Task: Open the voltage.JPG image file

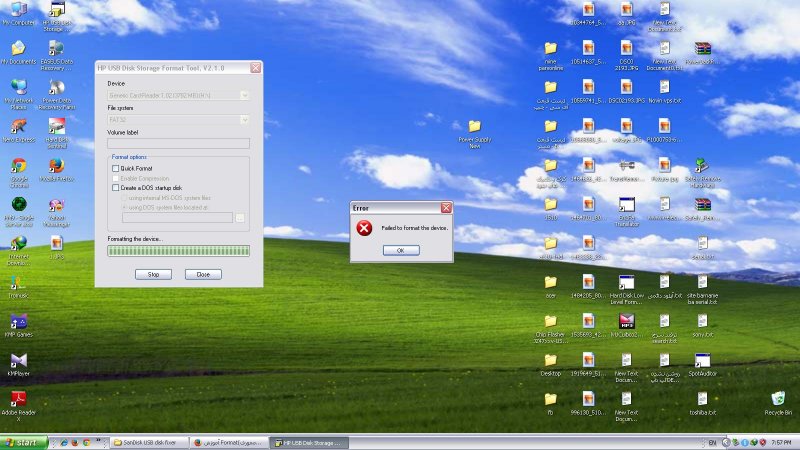Action: tap(627, 131)
